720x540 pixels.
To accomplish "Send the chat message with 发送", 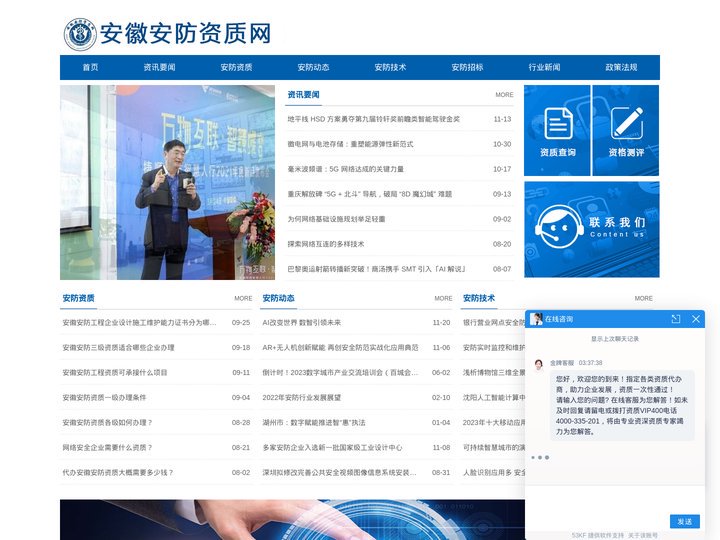I will 685,522.
